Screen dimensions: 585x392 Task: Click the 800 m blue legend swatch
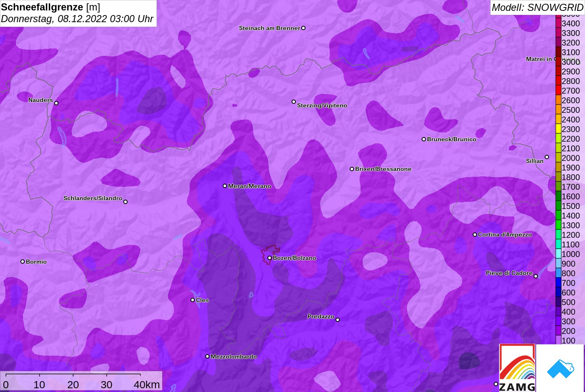[x=558, y=273]
